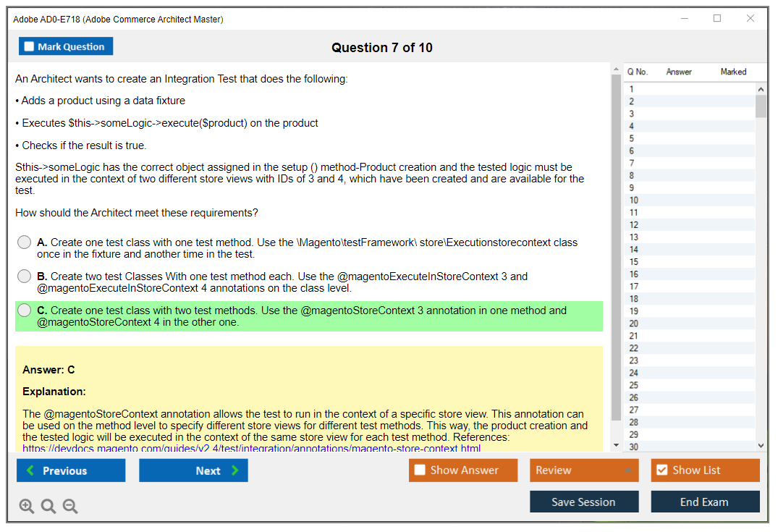This screenshot has width=778, height=532.
Task: Choose answer option B radio button
Action: pos(25,276)
